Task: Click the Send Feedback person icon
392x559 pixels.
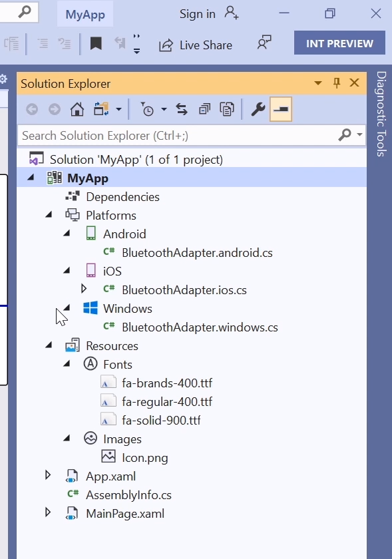Action: 264,43
